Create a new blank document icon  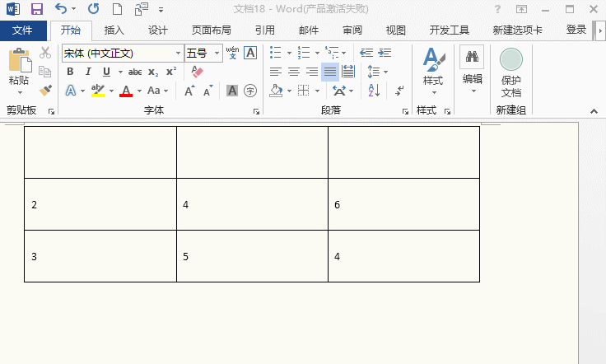[x=117, y=8]
